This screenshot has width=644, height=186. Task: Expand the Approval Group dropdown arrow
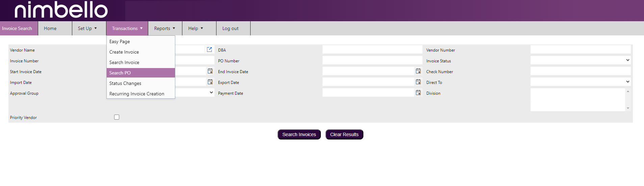coord(211,93)
